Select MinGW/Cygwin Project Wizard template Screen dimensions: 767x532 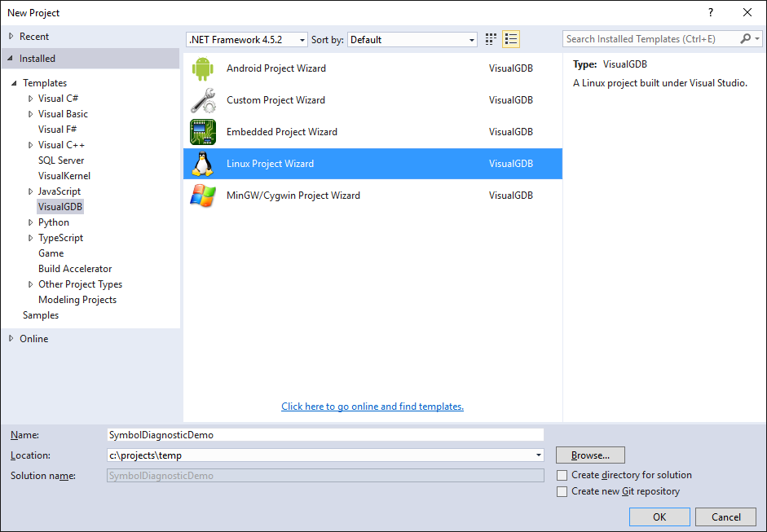click(x=372, y=196)
